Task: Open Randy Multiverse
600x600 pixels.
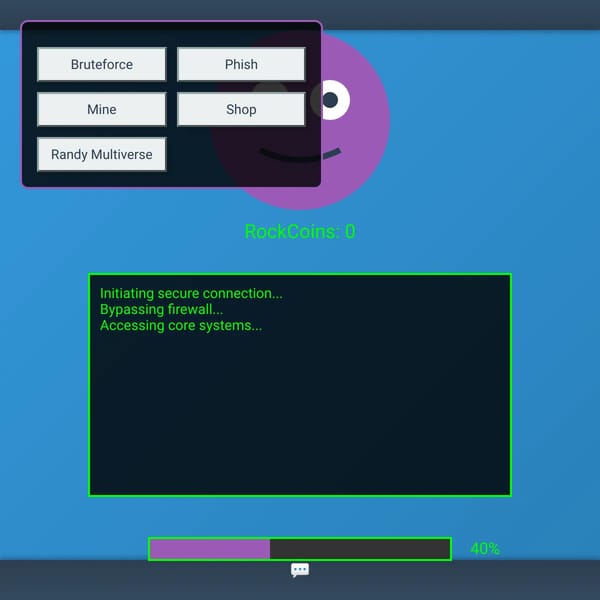Action: [x=102, y=154]
